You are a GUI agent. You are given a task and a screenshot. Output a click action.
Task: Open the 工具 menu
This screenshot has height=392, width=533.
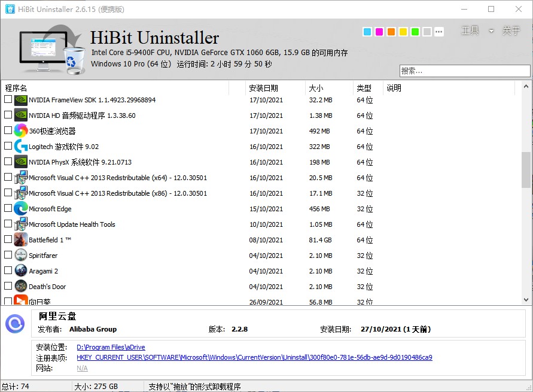470,31
